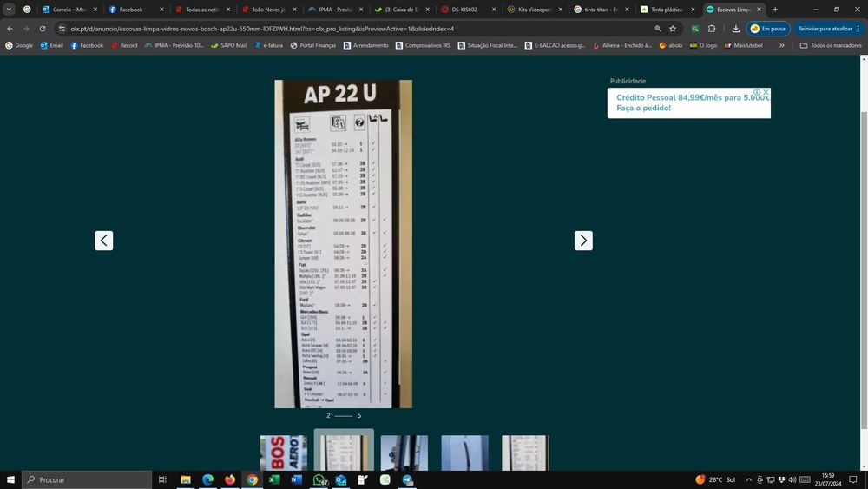Open Chrome downloads

[736, 29]
